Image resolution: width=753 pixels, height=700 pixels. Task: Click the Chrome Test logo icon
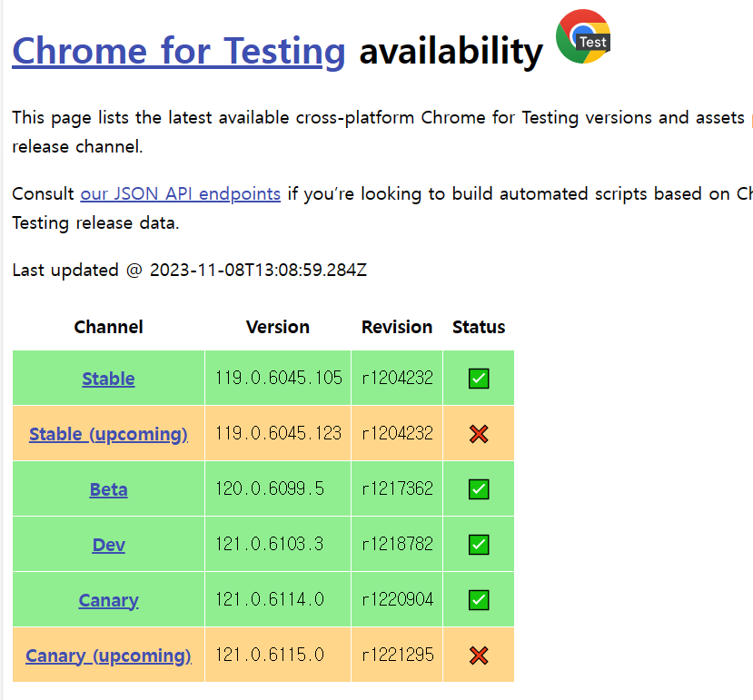(x=583, y=36)
